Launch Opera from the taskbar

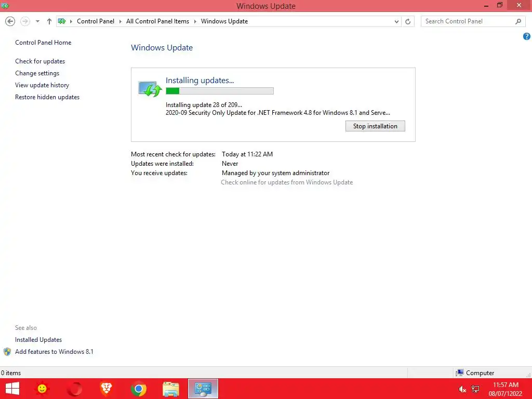point(74,389)
